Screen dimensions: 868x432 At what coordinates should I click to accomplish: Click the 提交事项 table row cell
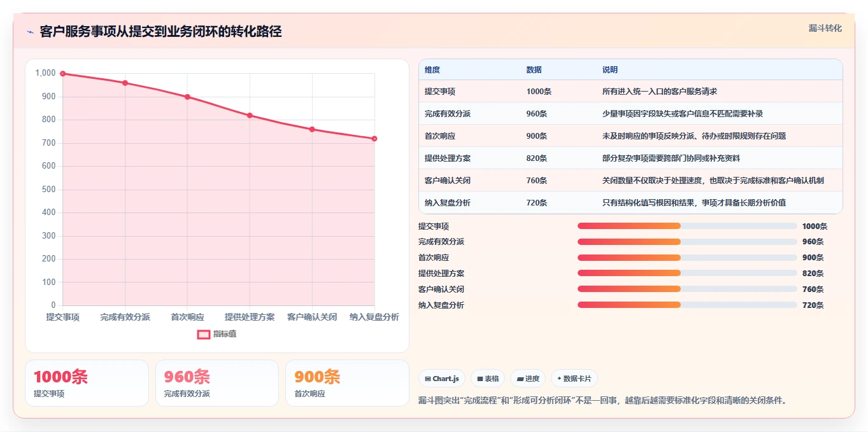pos(440,92)
